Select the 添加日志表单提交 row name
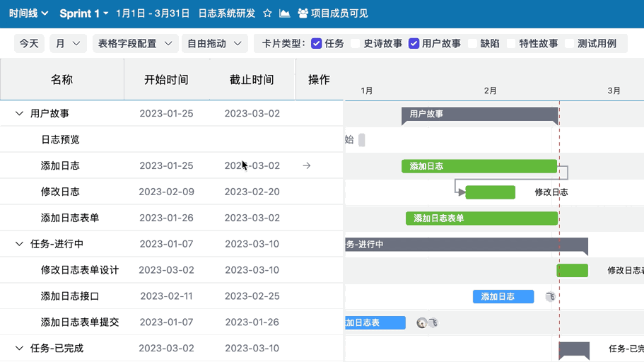 point(80,322)
